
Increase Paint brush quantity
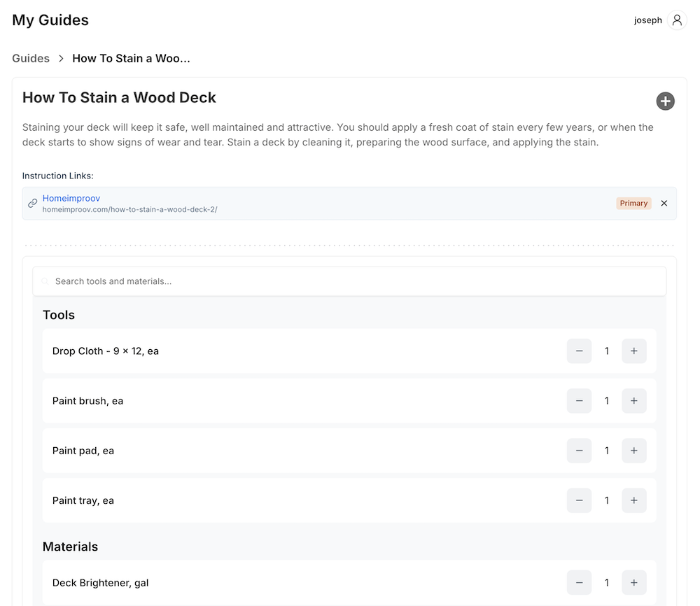tap(634, 401)
